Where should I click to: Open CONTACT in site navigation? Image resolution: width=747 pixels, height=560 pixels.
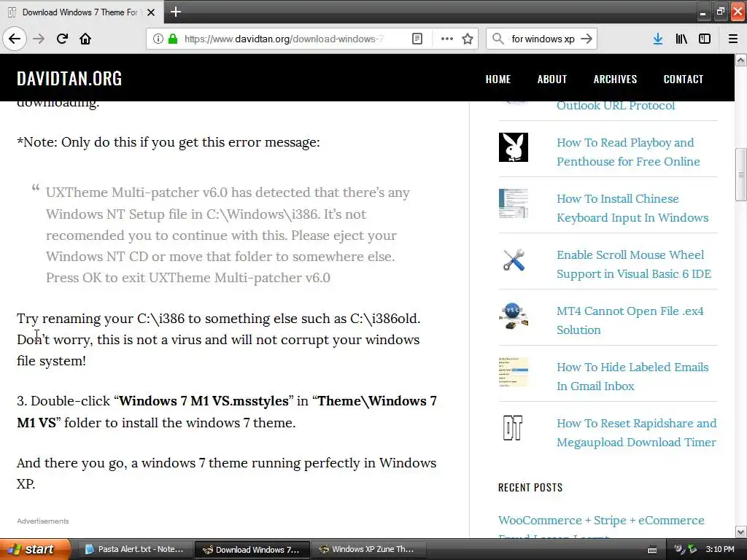point(683,79)
